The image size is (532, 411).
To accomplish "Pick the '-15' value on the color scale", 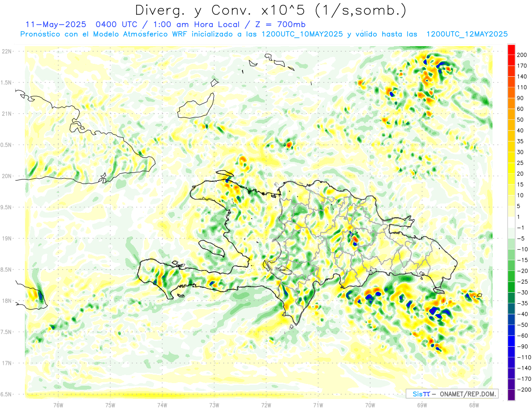I will click(x=522, y=260).
